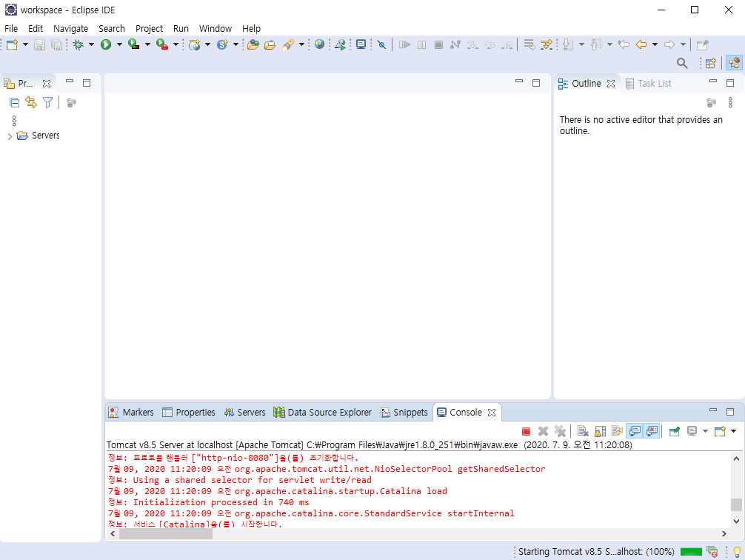This screenshot has width=745, height=560.
Task: Click the New Servlet 'S' icon
Action: (x=222, y=44)
